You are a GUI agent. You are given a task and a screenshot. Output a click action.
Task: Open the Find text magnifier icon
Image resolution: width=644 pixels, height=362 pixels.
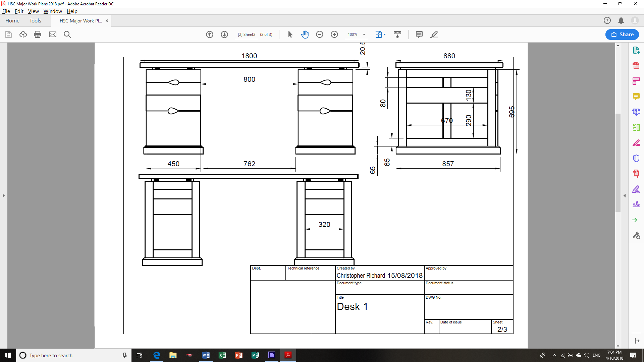pyautogui.click(x=67, y=35)
